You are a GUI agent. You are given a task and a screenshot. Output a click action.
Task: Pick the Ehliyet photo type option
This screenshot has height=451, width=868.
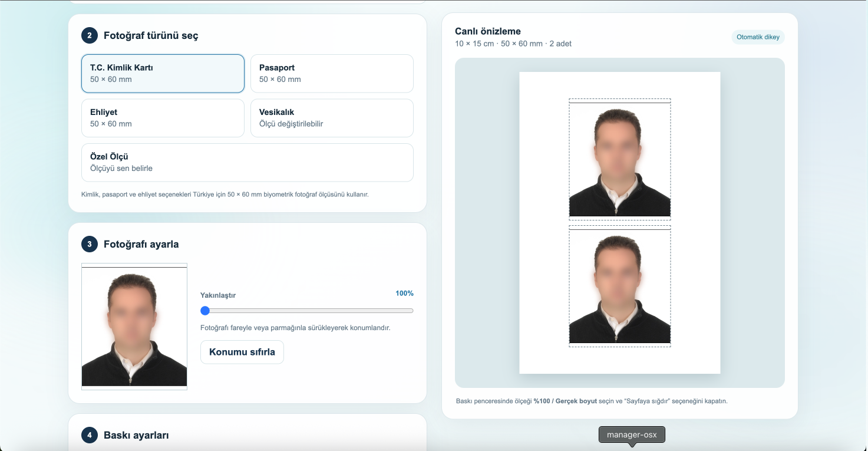[163, 118]
